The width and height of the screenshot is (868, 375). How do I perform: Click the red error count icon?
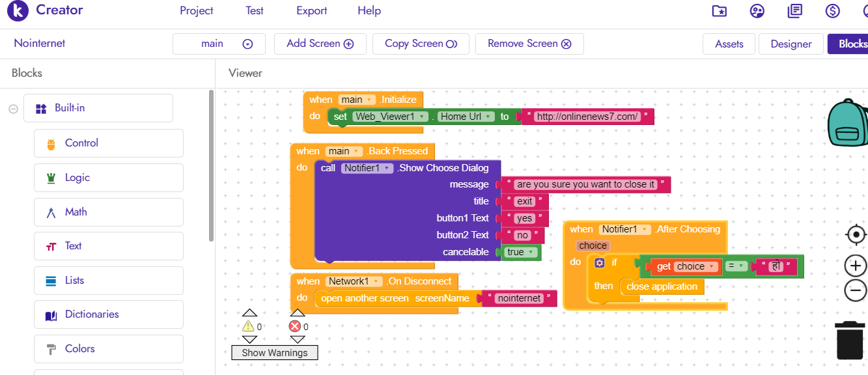[295, 326]
